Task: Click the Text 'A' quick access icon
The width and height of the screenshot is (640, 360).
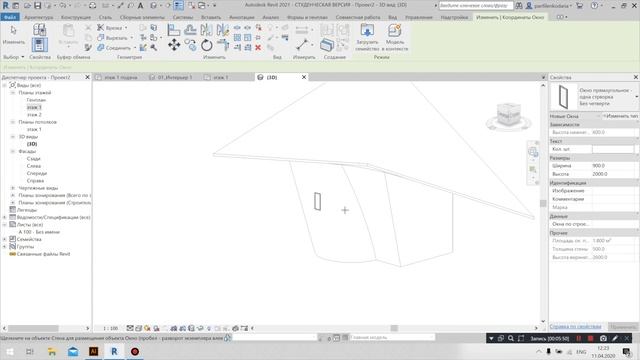Action: pos(140,6)
